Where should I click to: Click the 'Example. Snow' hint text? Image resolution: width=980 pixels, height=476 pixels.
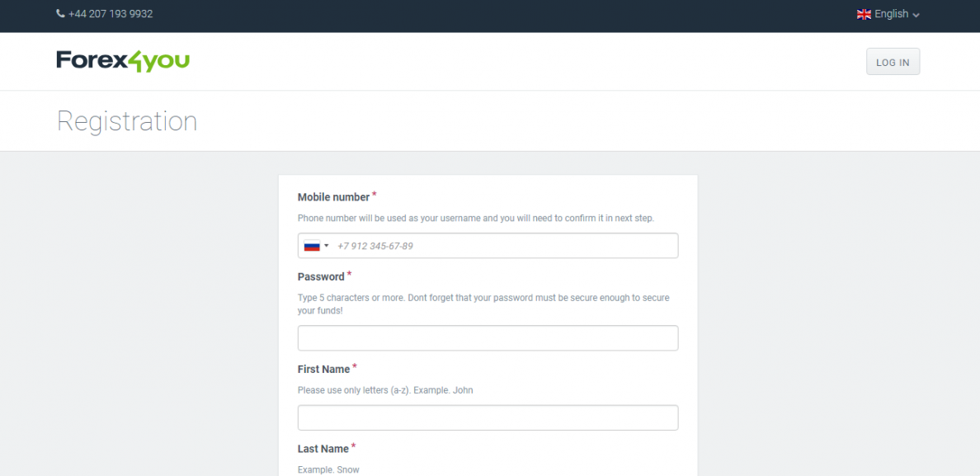coord(329,469)
